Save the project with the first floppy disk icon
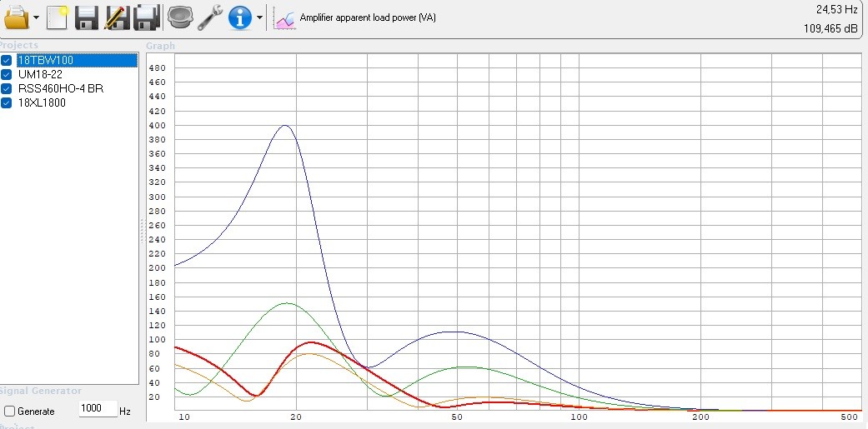 point(87,17)
